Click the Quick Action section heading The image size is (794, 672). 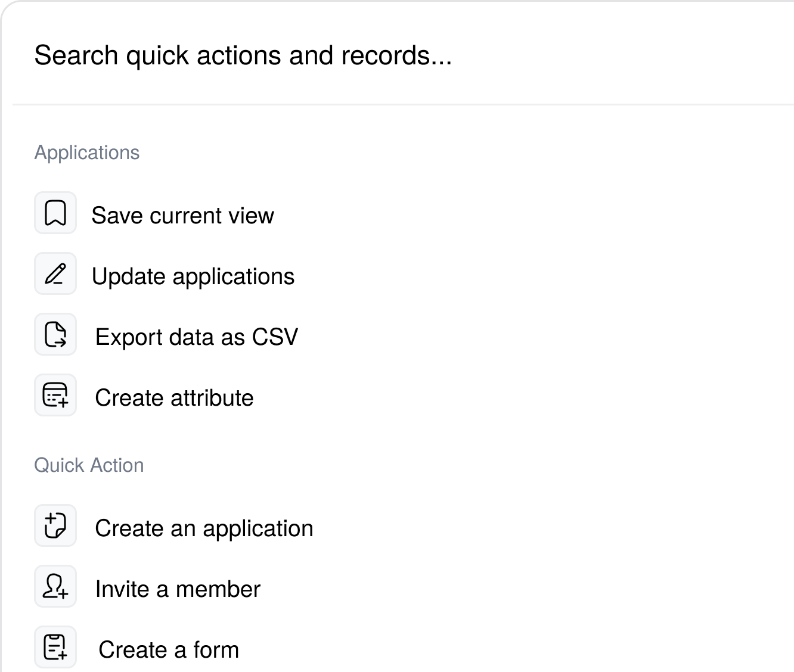click(89, 465)
